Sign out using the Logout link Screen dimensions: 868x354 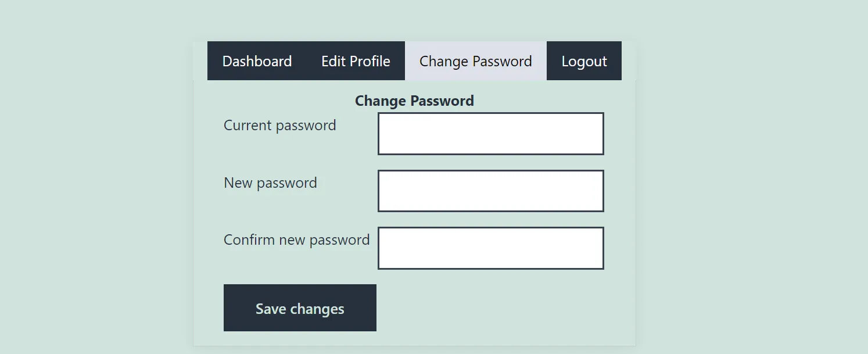pyautogui.click(x=584, y=61)
